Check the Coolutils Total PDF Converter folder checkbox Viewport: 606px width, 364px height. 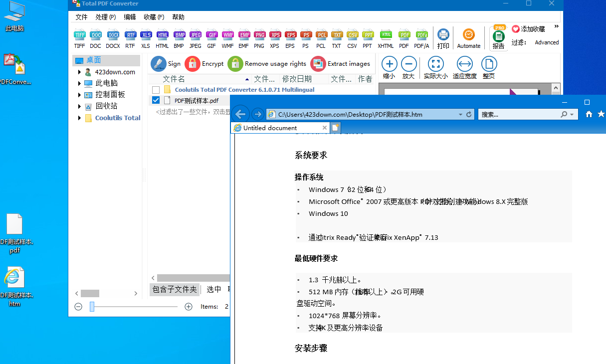click(x=156, y=90)
